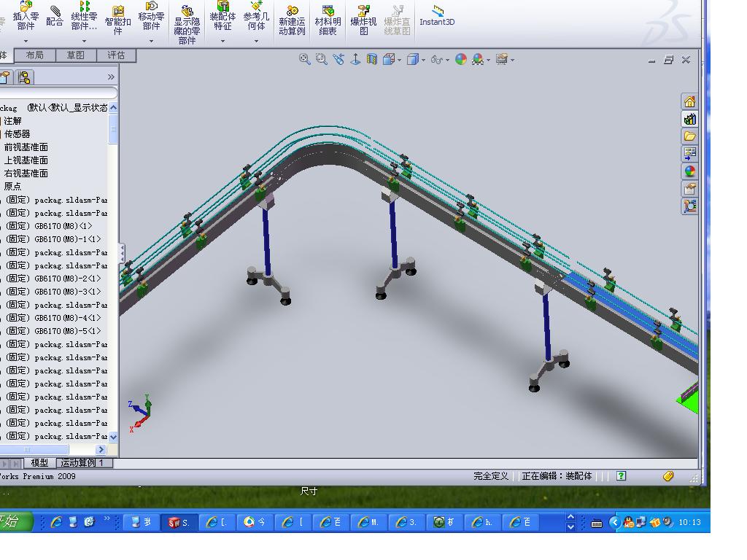Open the Apply Scene dropdown arrow

point(488,60)
